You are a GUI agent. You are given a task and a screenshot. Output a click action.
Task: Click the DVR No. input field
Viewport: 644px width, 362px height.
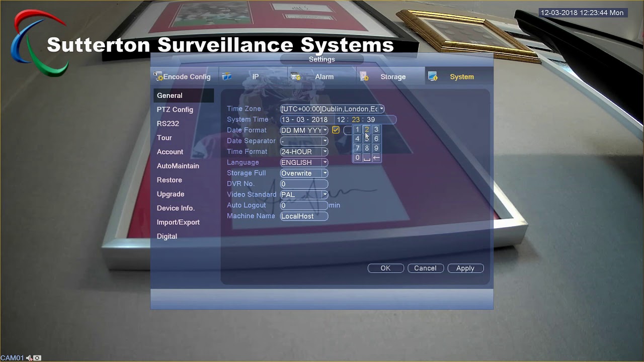(304, 184)
